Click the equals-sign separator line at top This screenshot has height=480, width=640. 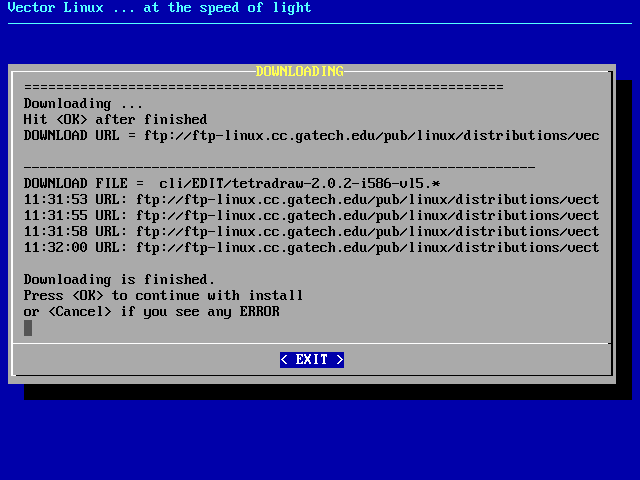click(x=263, y=87)
